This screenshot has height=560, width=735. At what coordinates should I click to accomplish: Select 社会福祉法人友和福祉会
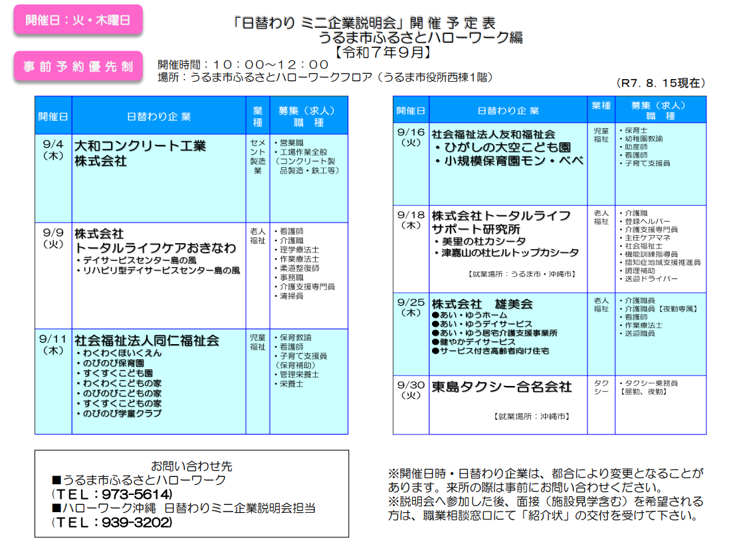[x=493, y=134]
